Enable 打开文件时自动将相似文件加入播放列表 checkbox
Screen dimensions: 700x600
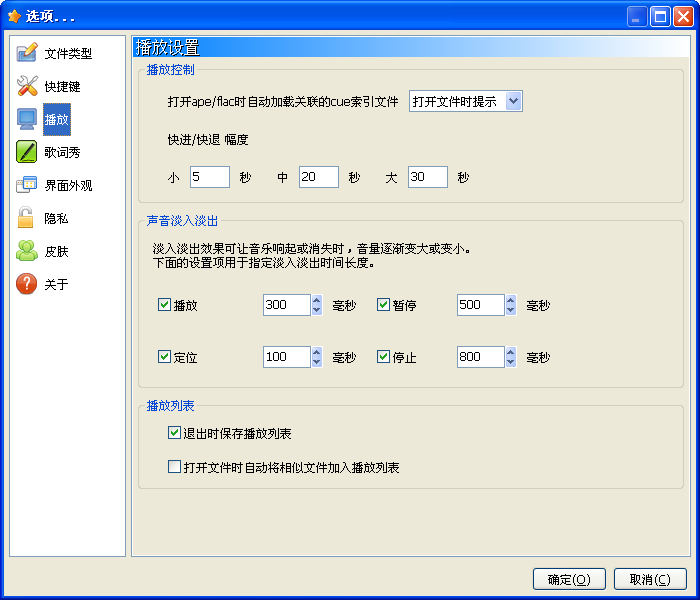[174, 466]
